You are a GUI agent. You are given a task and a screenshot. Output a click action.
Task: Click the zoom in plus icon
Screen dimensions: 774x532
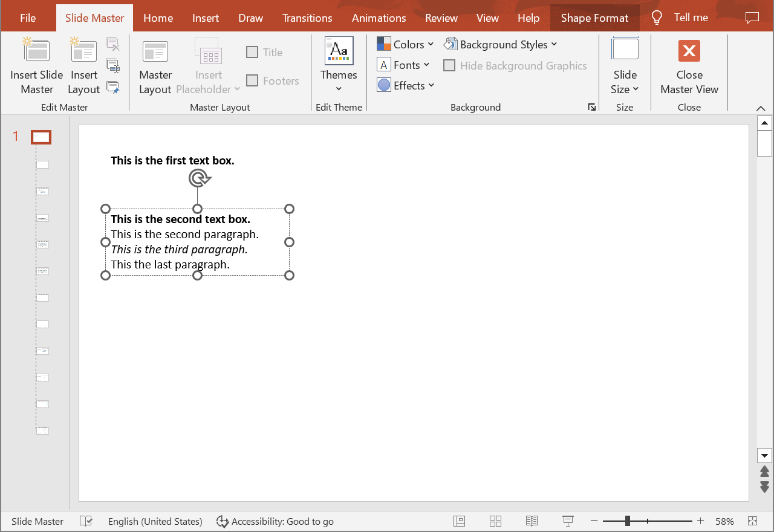(701, 521)
